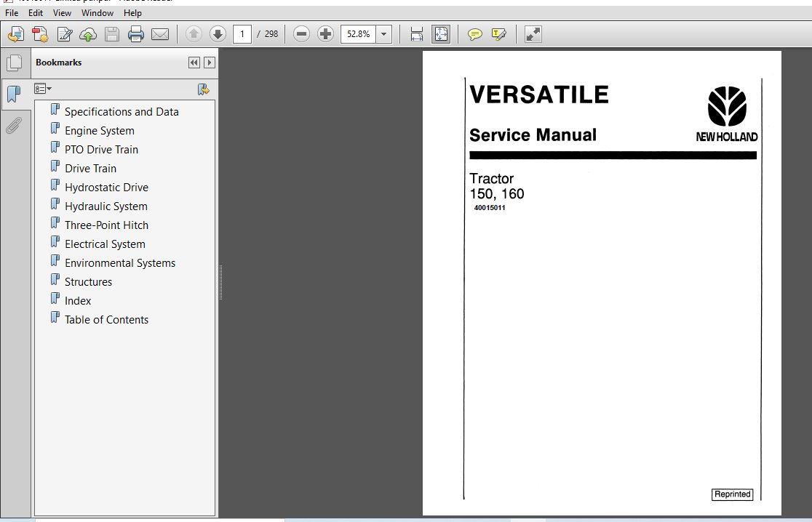Open the Attachments paperclip panel icon
812x522 pixels.
[14, 126]
